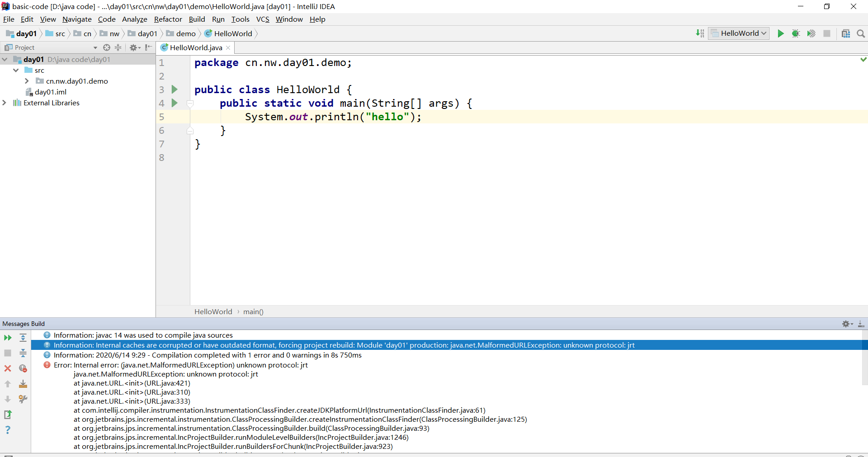Open the Navigate menu

(77, 19)
